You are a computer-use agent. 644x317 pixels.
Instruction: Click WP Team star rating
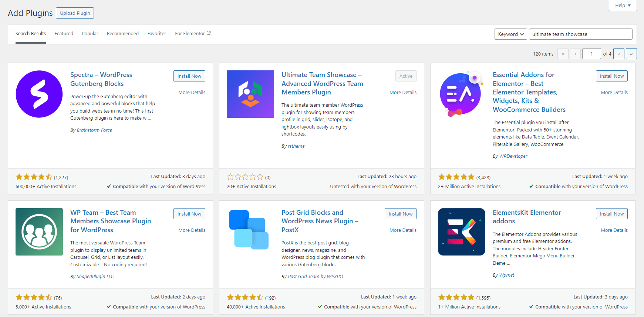pos(34,297)
